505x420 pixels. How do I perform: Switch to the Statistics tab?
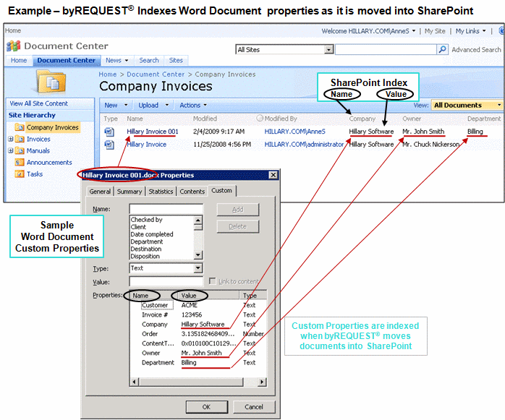coord(161,192)
